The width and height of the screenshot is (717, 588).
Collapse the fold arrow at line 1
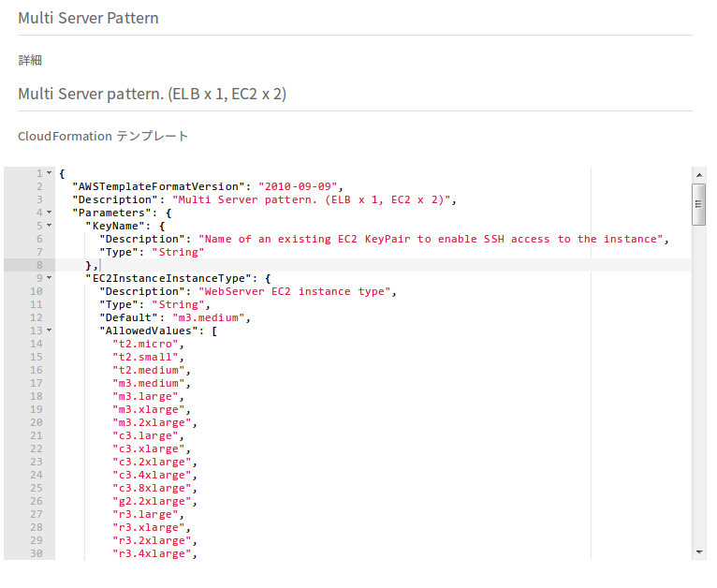click(x=49, y=173)
